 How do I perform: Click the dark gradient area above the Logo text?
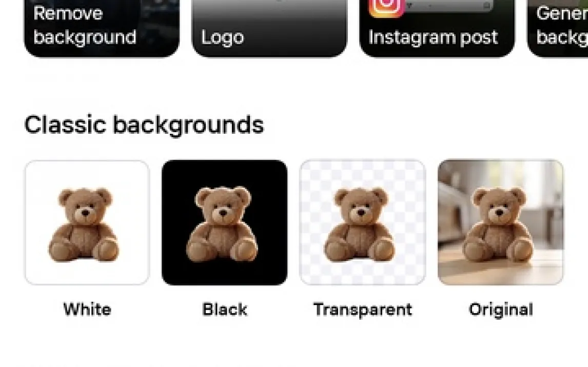coord(269,13)
